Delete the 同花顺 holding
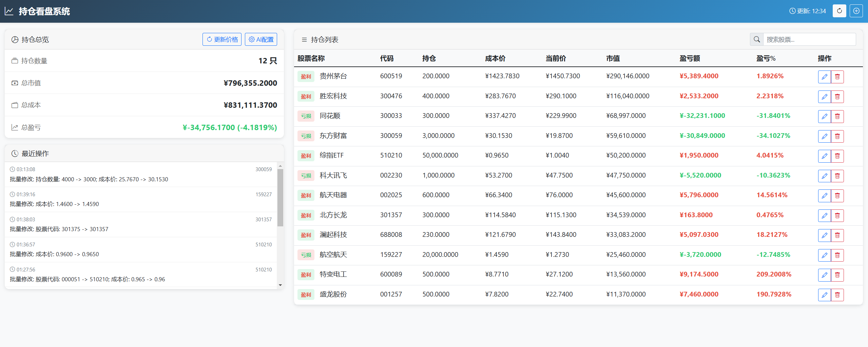The image size is (868, 347). [837, 116]
